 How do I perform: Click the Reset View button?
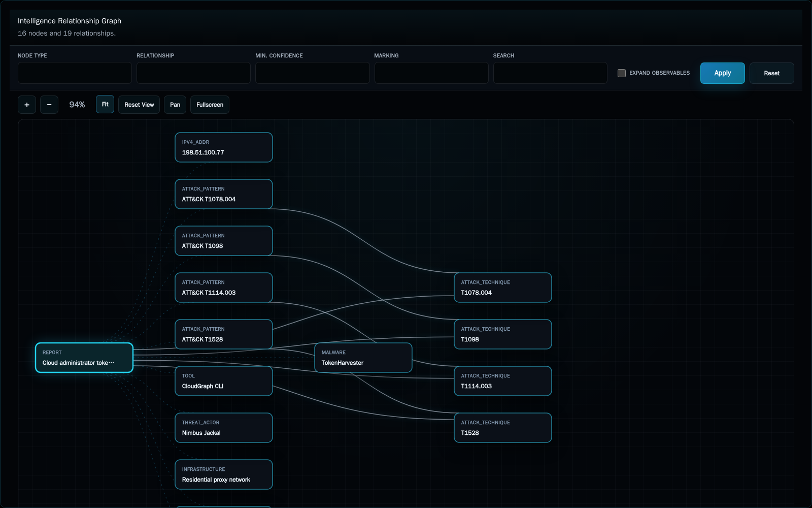pos(139,105)
